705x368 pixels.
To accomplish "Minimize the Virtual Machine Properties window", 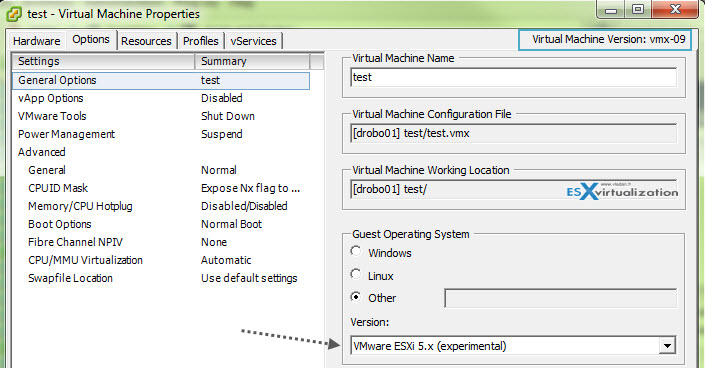I will [x=611, y=9].
